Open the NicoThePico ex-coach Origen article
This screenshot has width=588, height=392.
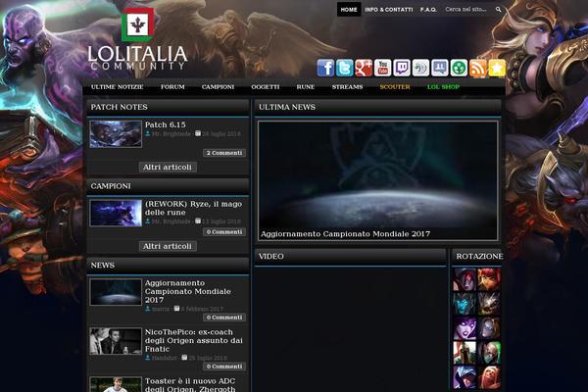tap(194, 340)
